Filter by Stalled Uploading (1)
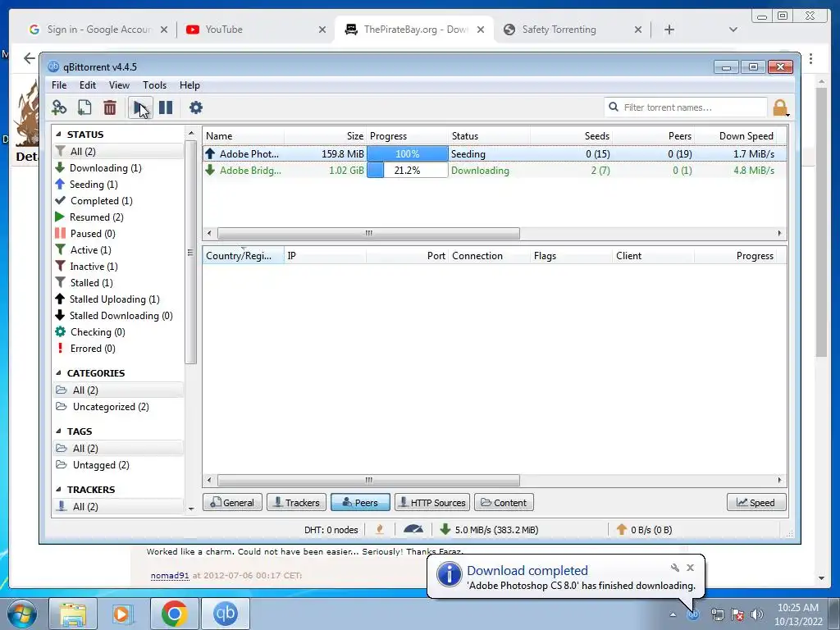Viewport: 840px width, 630px height. click(x=118, y=299)
